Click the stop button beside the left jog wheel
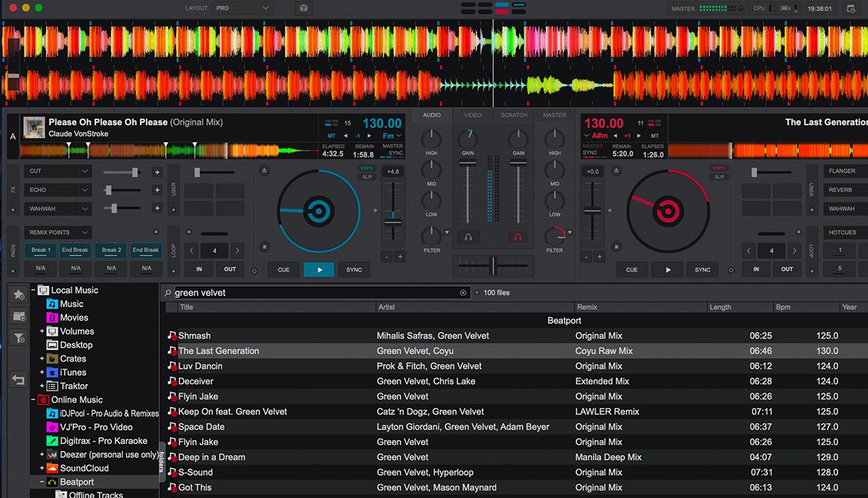 tap(264, 246)
